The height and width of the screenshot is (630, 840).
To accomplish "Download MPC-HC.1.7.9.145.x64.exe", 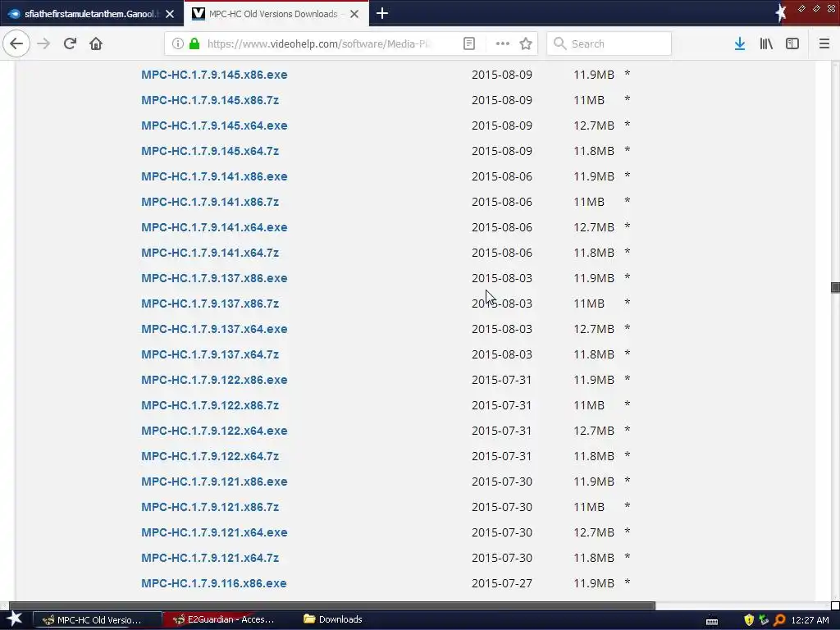I will [x=214, y=126].
